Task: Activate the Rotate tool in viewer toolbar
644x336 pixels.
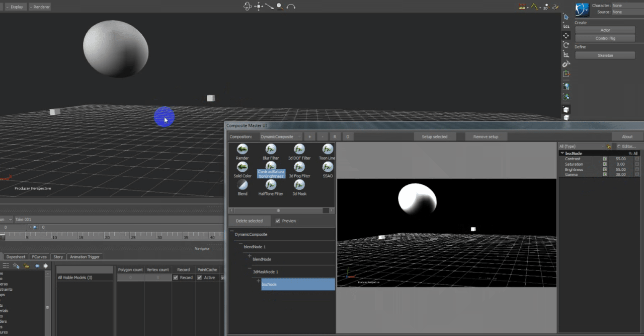Action: pos(566,45)
